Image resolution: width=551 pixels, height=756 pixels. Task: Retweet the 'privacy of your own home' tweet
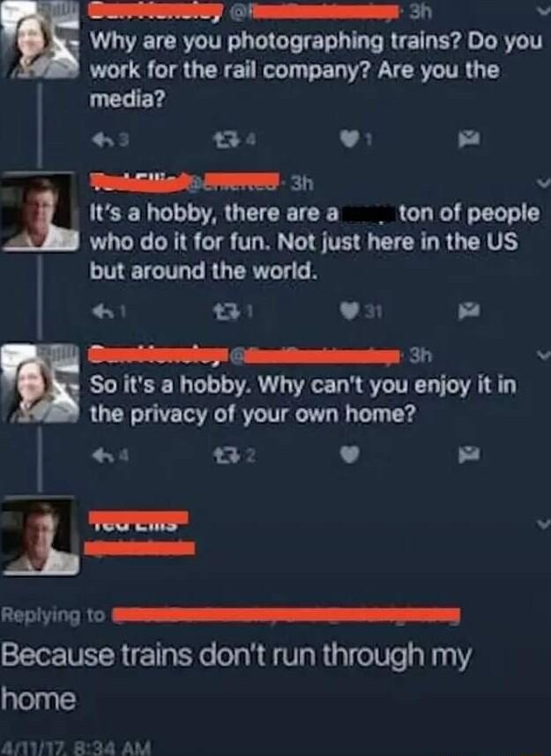pos(224,454)
